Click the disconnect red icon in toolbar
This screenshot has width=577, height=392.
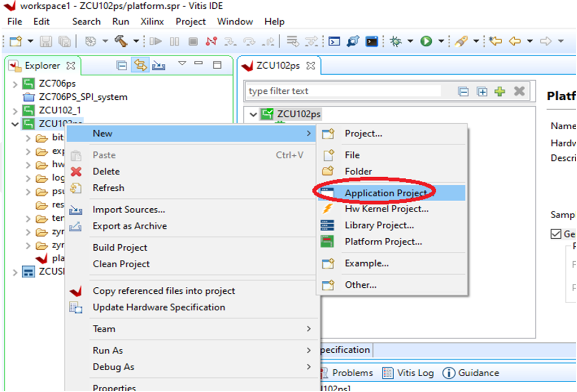tap(211, 41)
